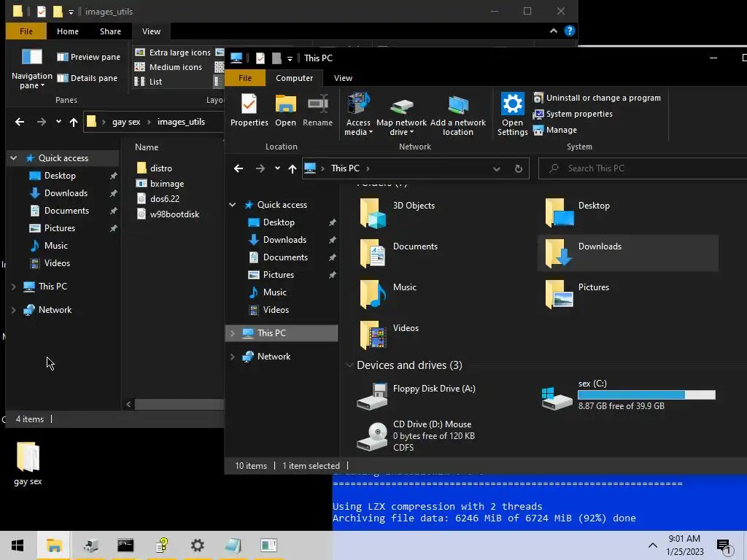Open the Access media menu
This screenshot has width=747, height=560.
click(x=358, y=114)
